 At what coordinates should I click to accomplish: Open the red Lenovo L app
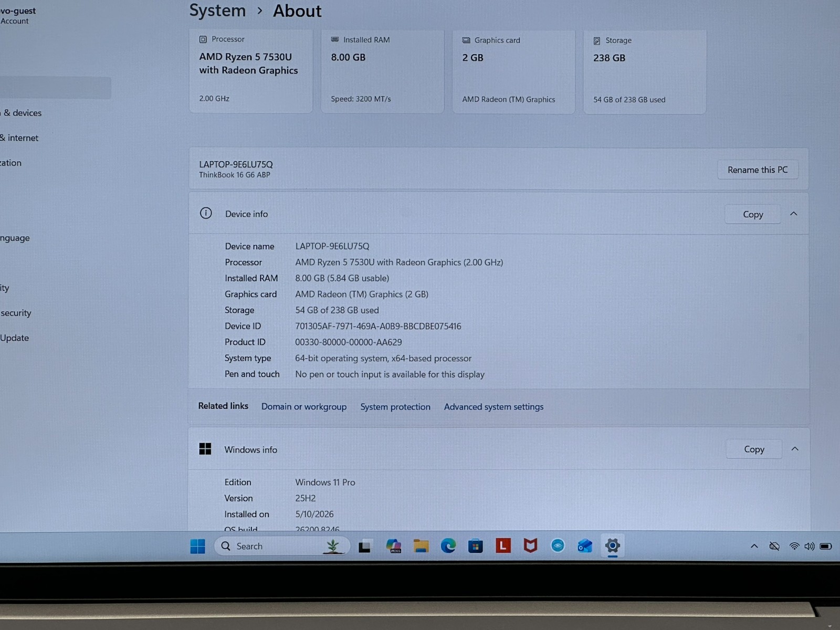503,546
